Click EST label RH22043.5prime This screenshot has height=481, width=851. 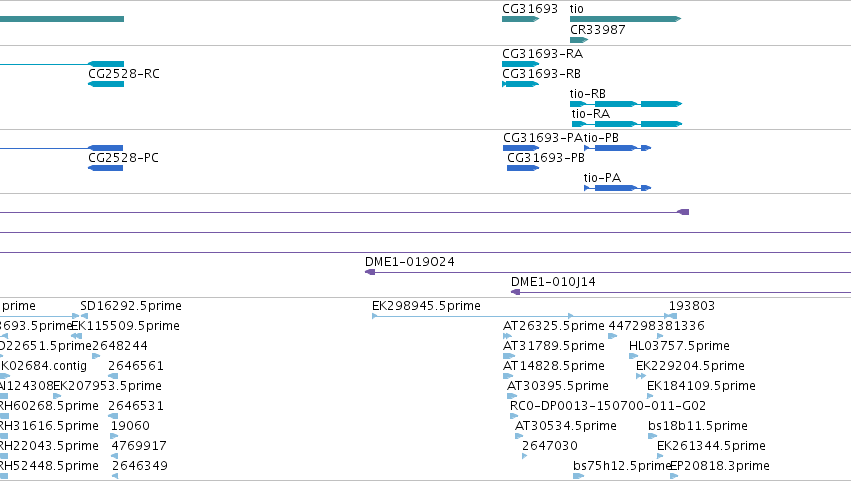pyautogui.click(x=49, y=446)
